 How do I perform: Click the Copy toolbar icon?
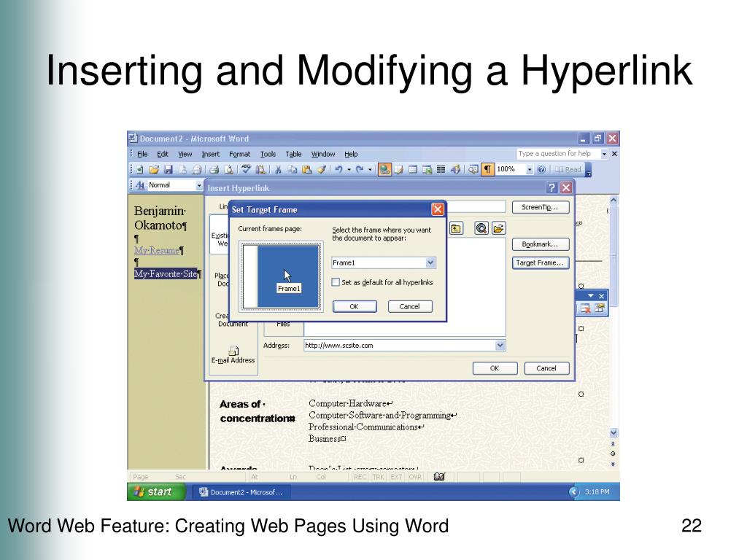pos(292,169)
